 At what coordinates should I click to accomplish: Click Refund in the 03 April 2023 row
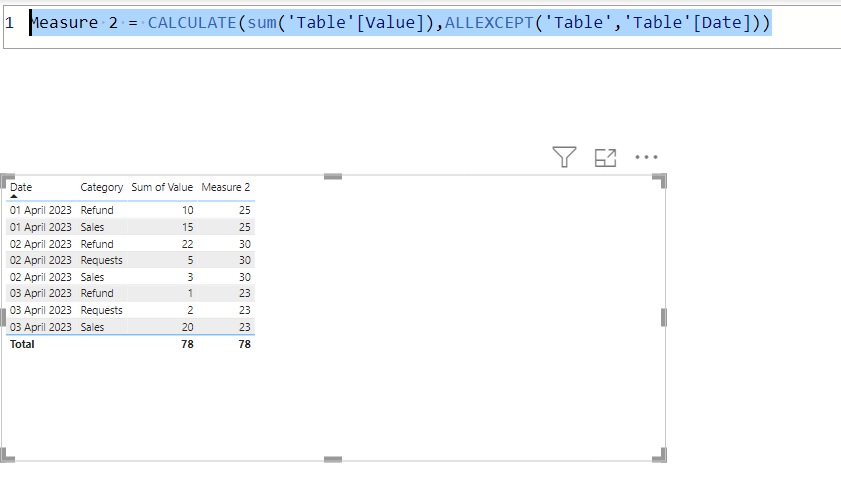[x=97, y=294]
